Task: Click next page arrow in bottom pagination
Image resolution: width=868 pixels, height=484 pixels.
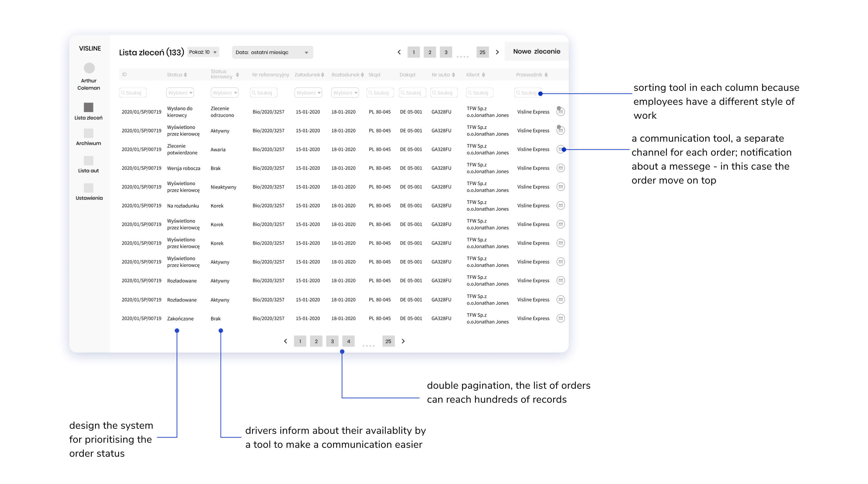Action: pos(403,341)
